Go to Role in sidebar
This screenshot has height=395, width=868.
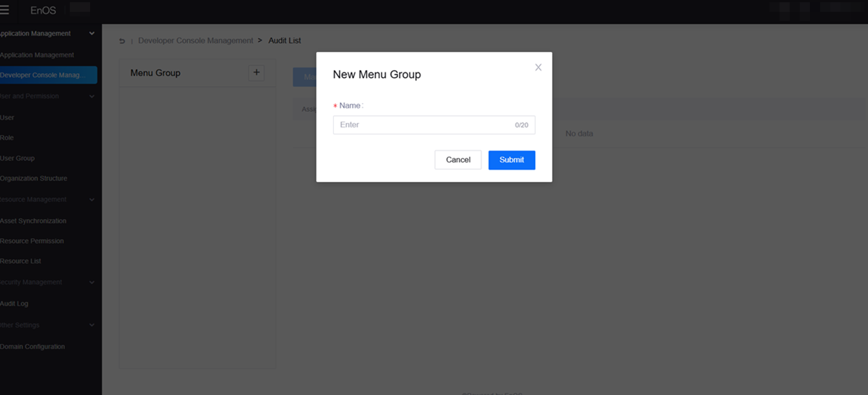tap(7, 138)
